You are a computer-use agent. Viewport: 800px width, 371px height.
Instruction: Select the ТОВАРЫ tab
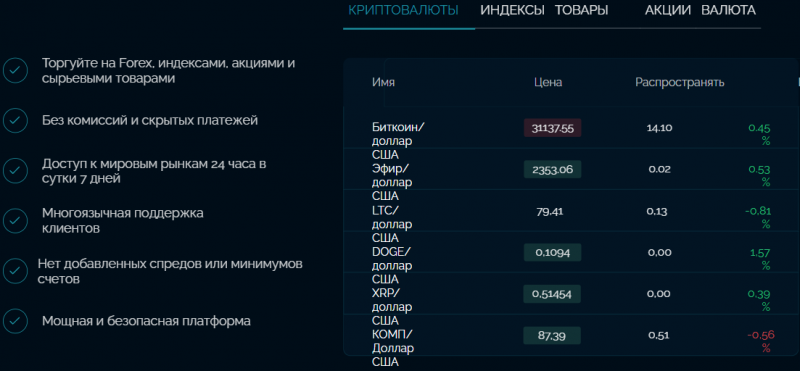coord(581,10)
